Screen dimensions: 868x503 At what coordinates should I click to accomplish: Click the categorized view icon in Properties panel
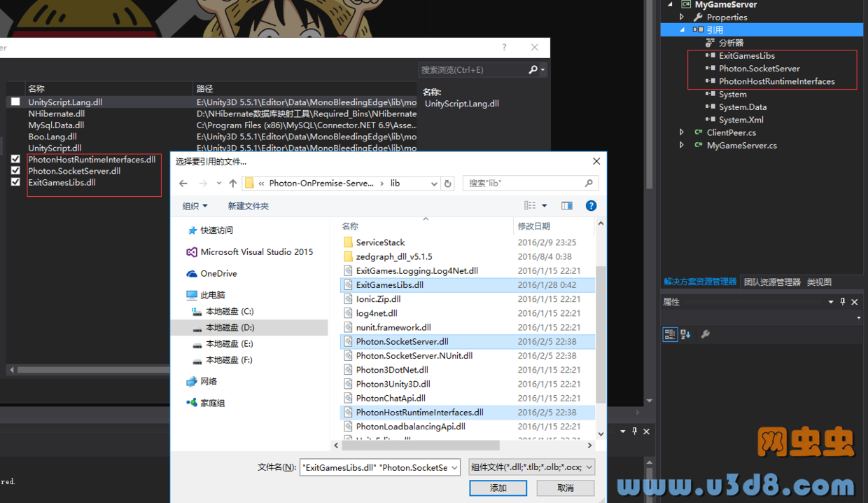pos(670,334)
